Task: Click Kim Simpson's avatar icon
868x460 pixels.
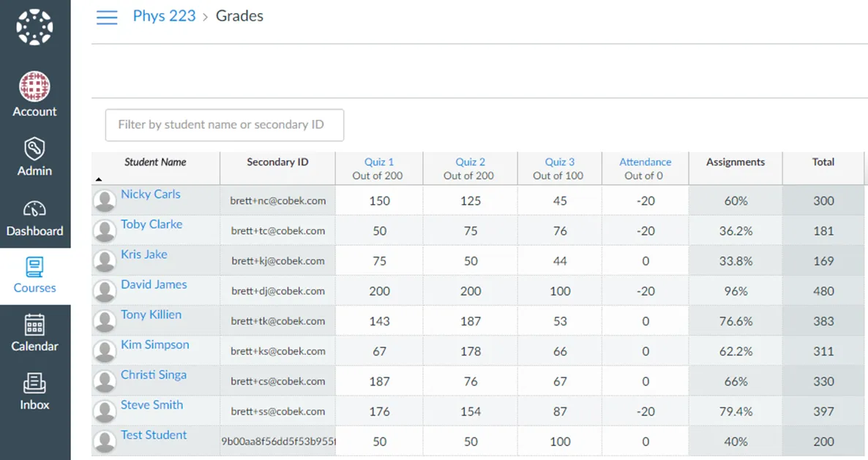Action: pos(105,351)
